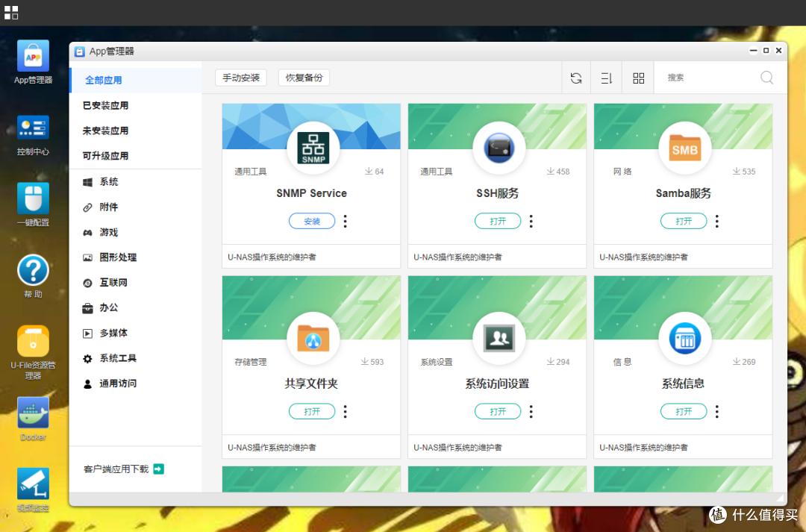Refresh the app list with the refresh icon

pyautogui.click(x=575, y=77)
